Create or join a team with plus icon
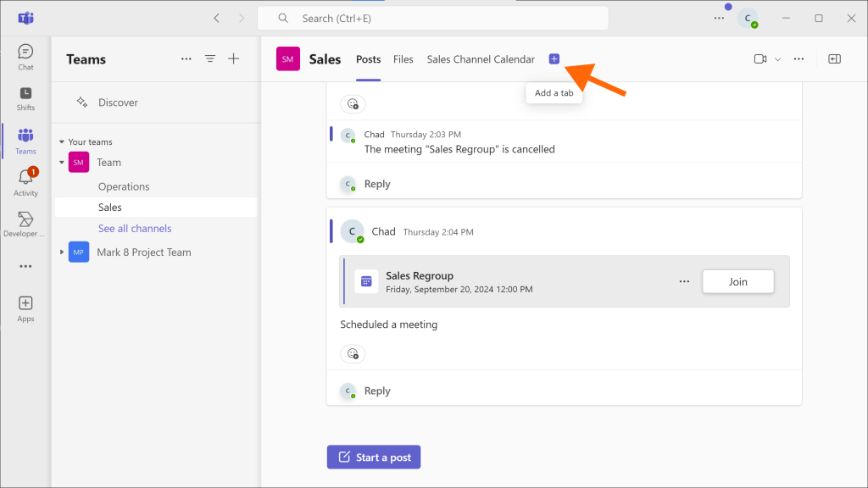 point(234,58)
